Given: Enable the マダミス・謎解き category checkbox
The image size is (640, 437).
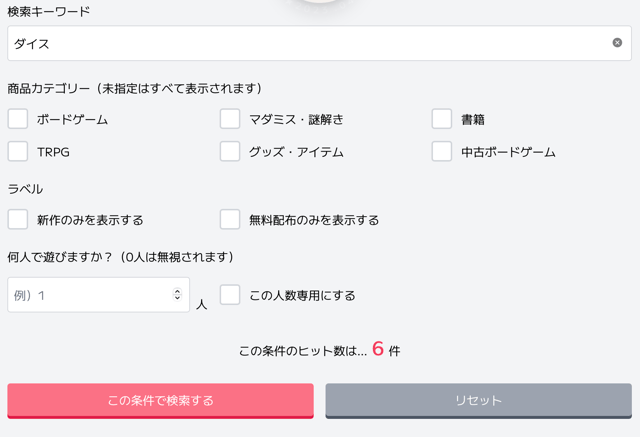Looking at the screenshot, I should (230, 119).
